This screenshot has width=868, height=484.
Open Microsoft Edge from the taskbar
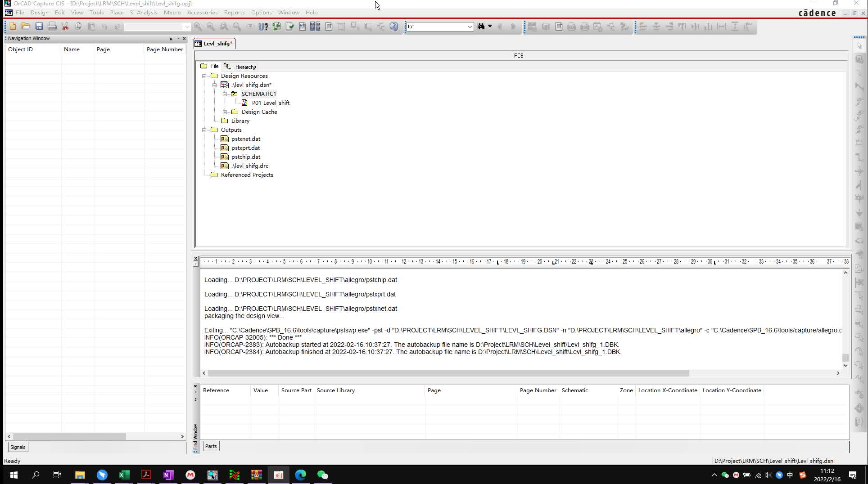point(301,475)
